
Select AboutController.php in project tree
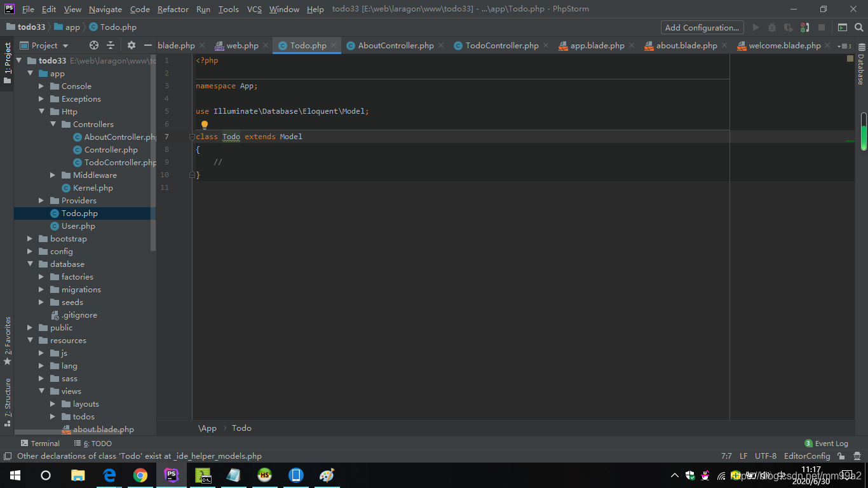[114, 137]
